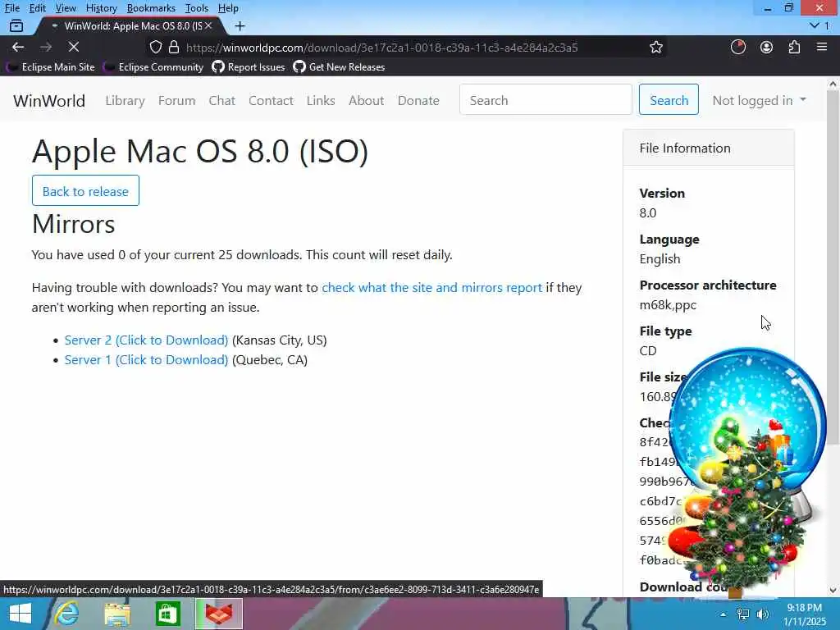Open the red circular toolbar extension icon

click(737, 47)
